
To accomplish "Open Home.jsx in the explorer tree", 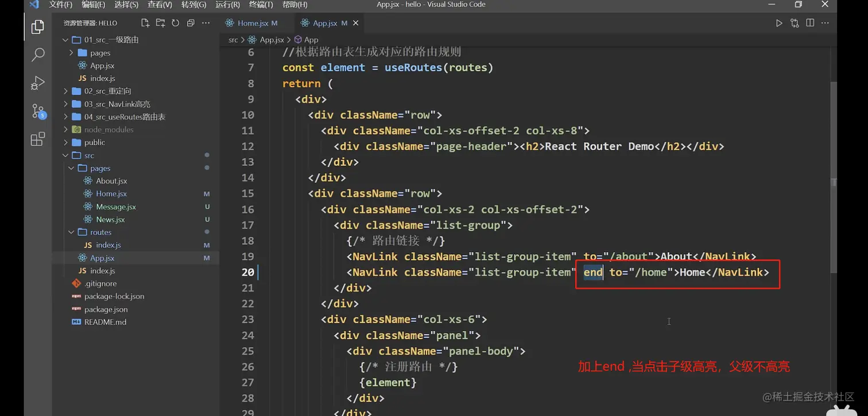I will point(111,194).
